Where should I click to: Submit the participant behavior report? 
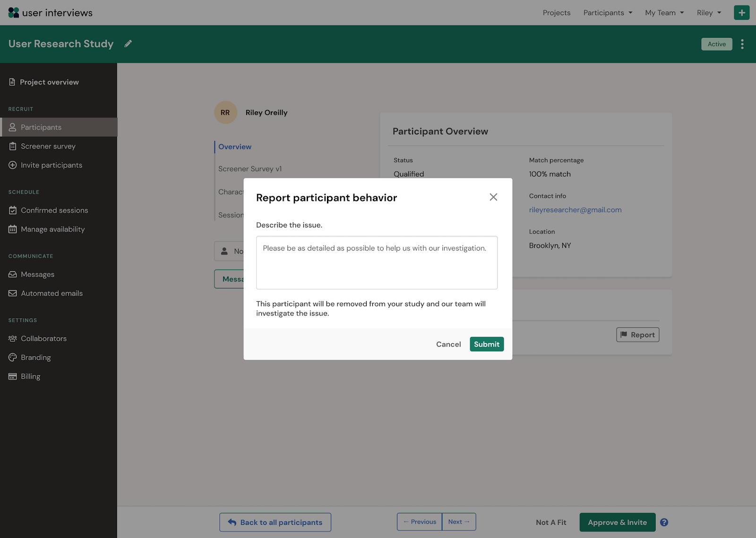486,344
